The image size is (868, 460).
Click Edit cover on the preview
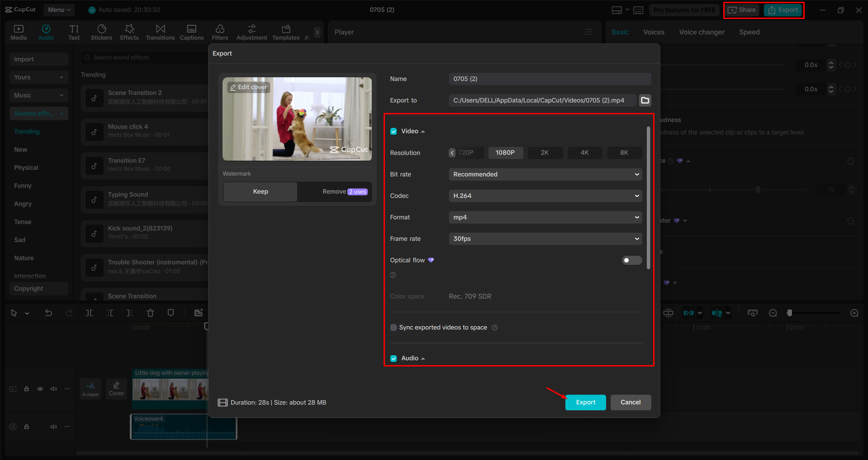point(248,87)
